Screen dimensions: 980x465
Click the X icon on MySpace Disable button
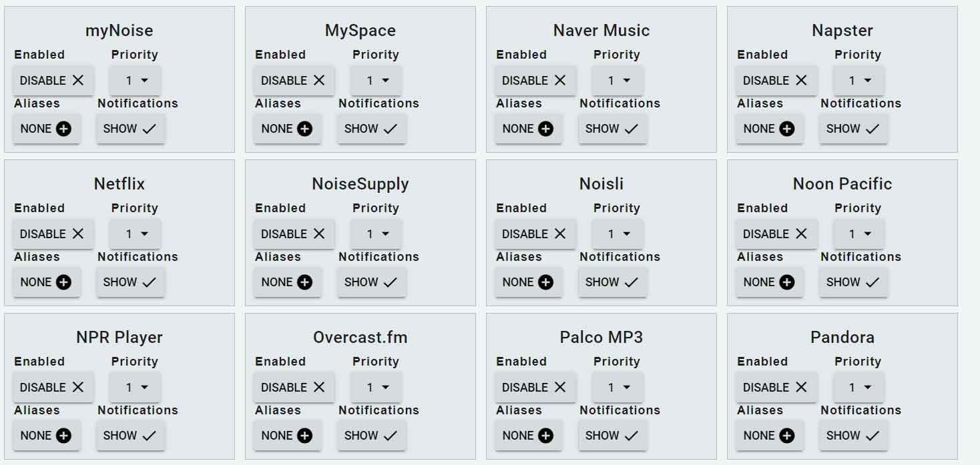pos(319,81)
